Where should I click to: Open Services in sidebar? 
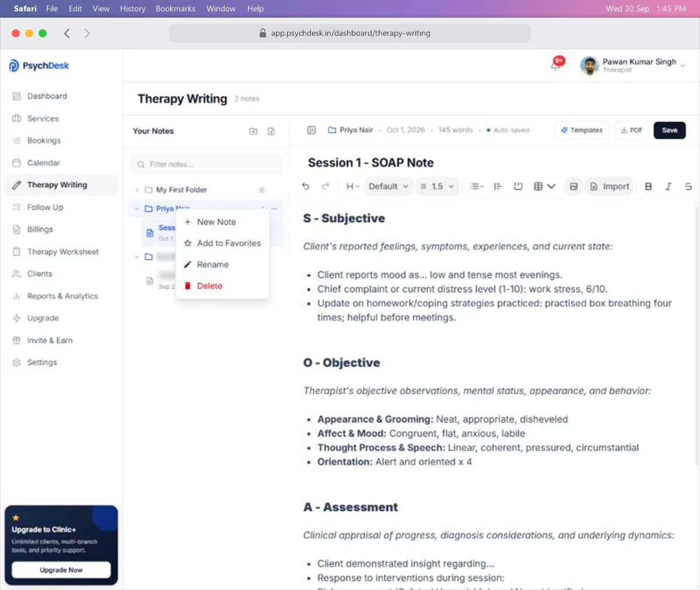pos(62,118)
